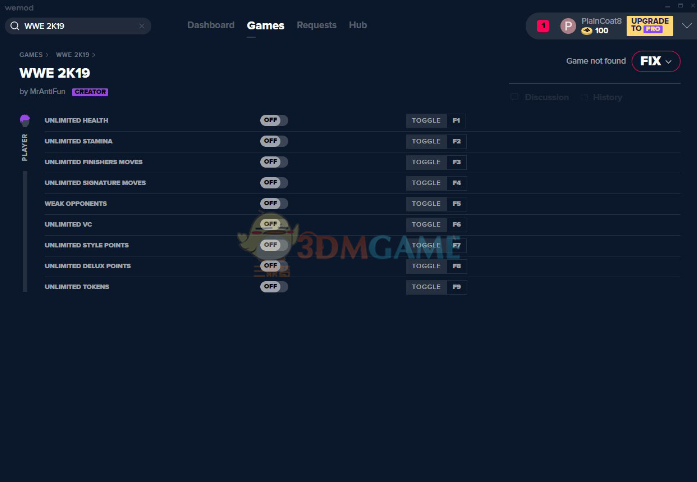Click the History icon
This screenshot has width=697, height=482.
(x=584, y=97)
